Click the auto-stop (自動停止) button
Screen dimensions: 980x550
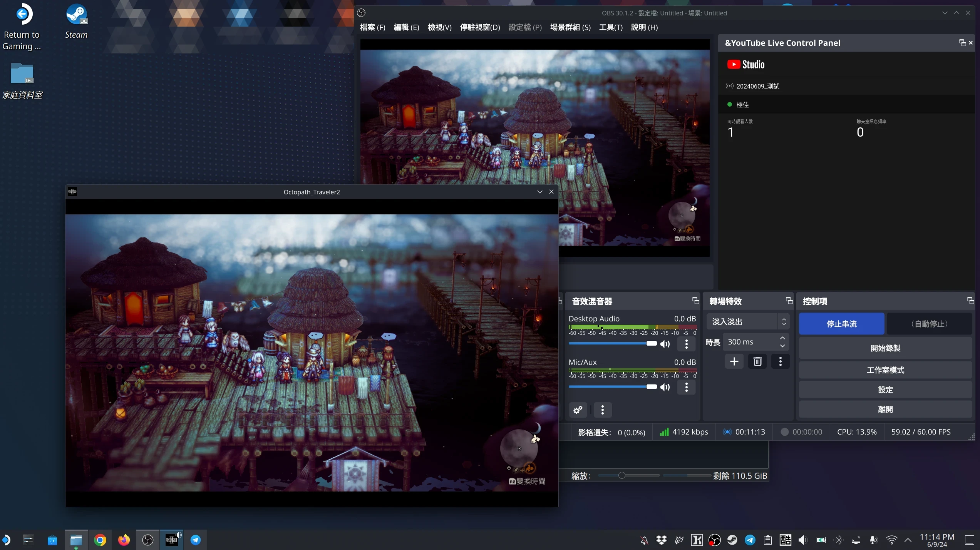929,324
